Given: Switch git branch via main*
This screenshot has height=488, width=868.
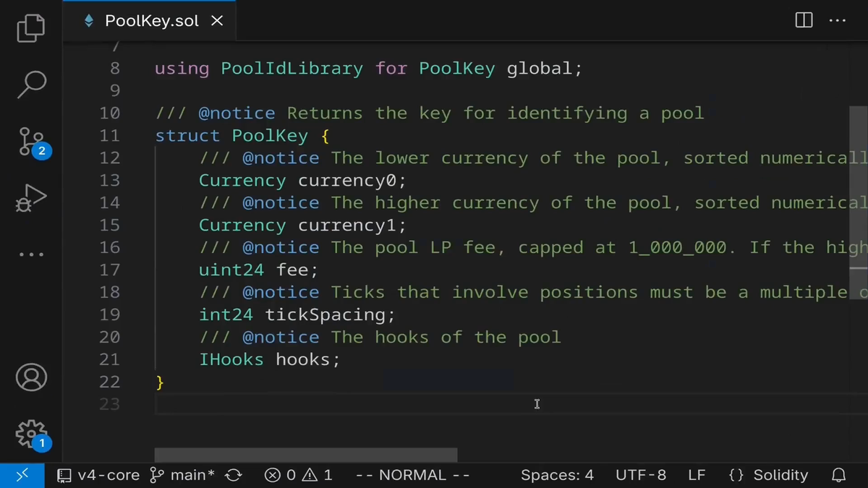Looking at the screenshot, I should point(182,475).
